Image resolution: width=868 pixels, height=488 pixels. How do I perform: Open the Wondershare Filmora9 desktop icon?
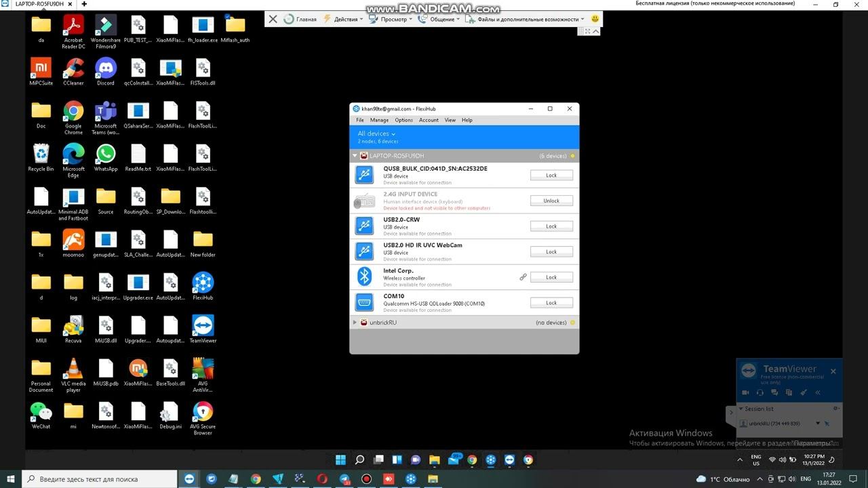coord(106,32)
